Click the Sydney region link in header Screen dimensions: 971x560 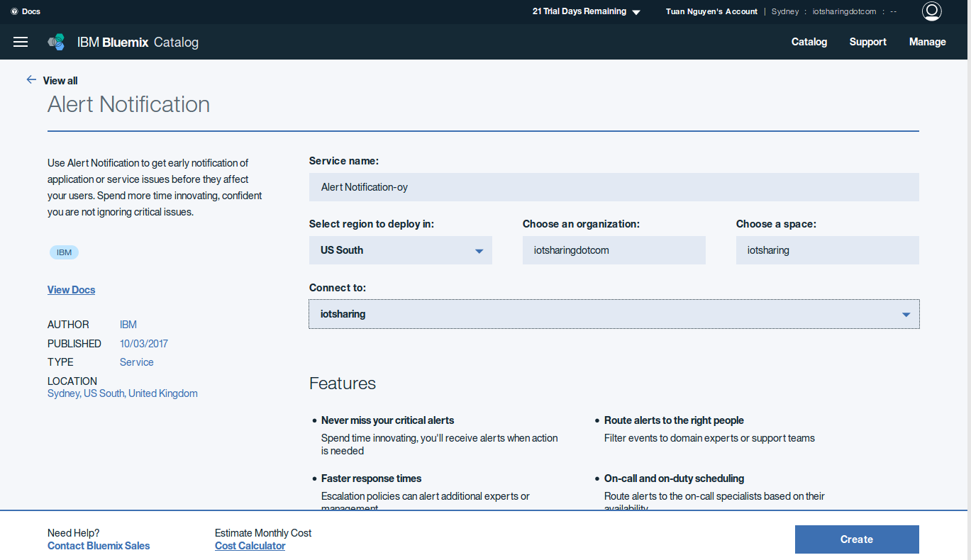784,11
